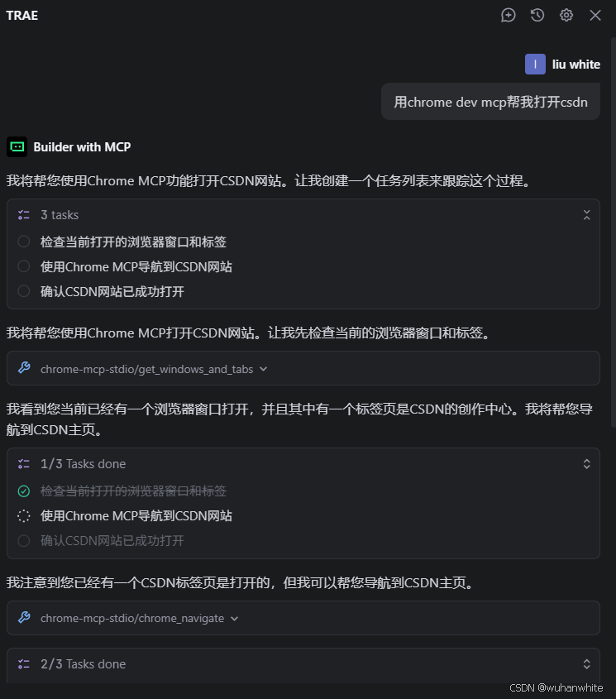Click the liu white username

(575, 65)
